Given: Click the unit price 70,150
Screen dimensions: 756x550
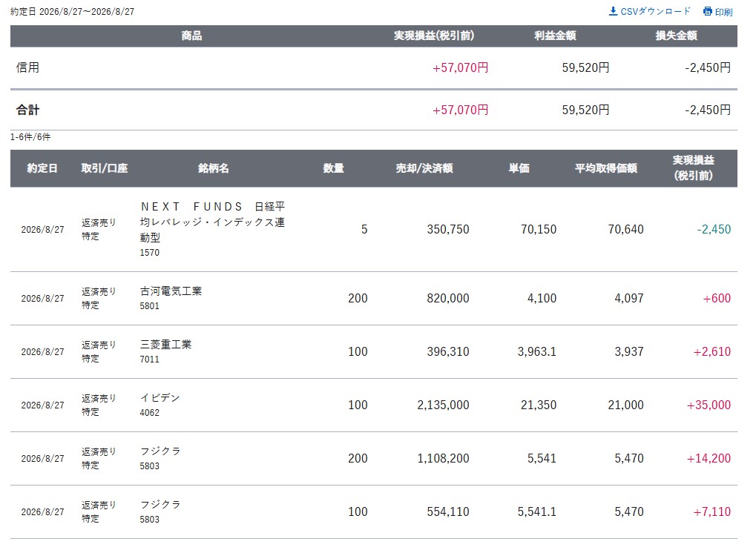Looking at the screenshot, I should point(539,229).
